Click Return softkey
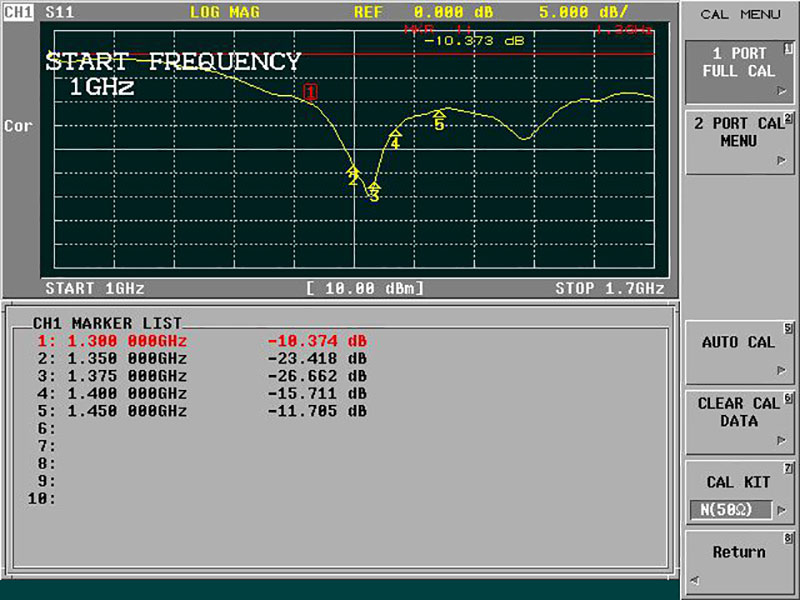Screen dimensions: 800x600 (739, 562)
